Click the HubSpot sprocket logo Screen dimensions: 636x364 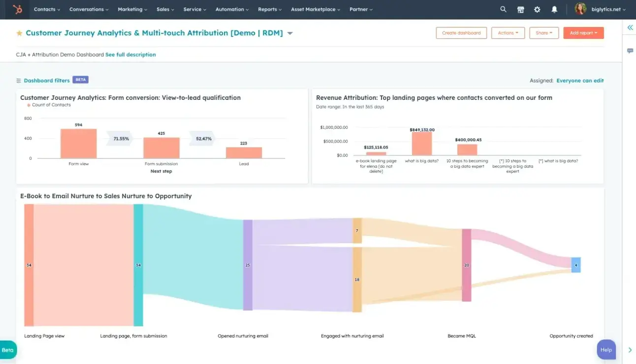click(17, 9)
